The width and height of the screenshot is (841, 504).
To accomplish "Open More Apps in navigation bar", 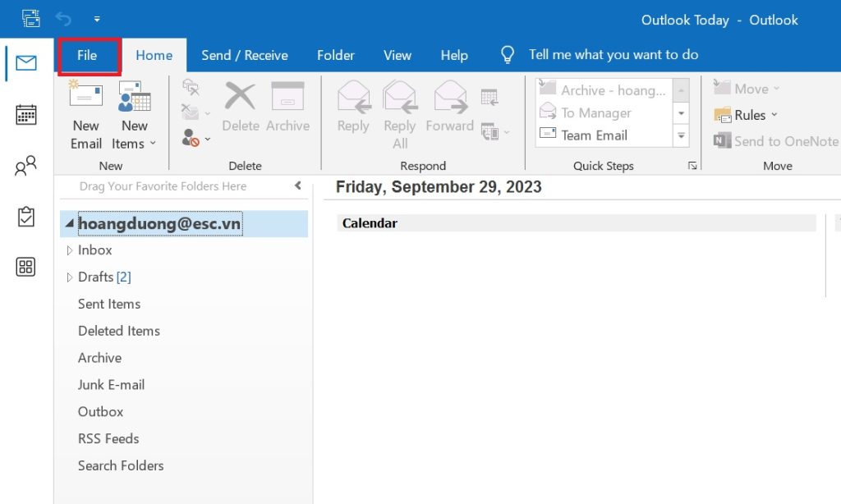I will (25, 267).
